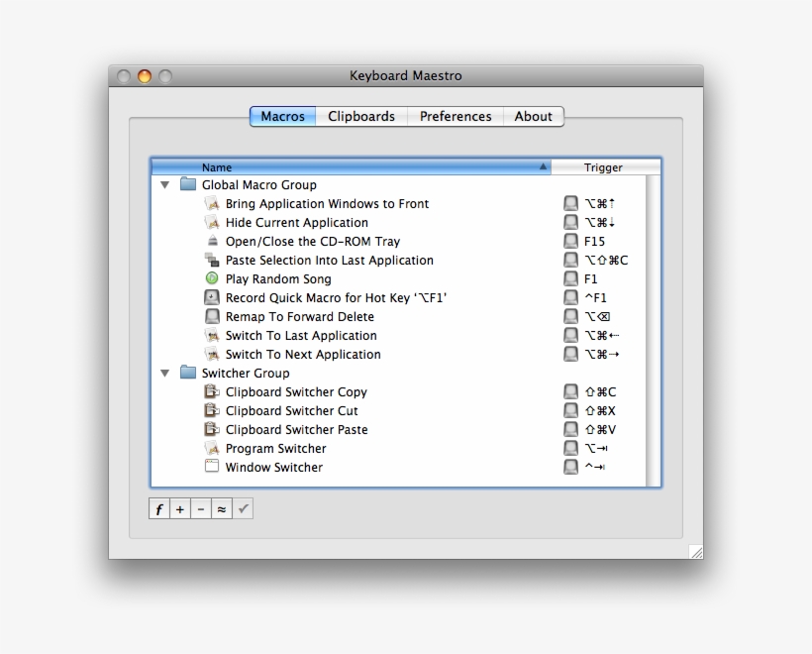Collapse the Switcher Group disclosure triangle
This screenshot has width=812, height=654.
pyautogui.click(x=165, y=373)
